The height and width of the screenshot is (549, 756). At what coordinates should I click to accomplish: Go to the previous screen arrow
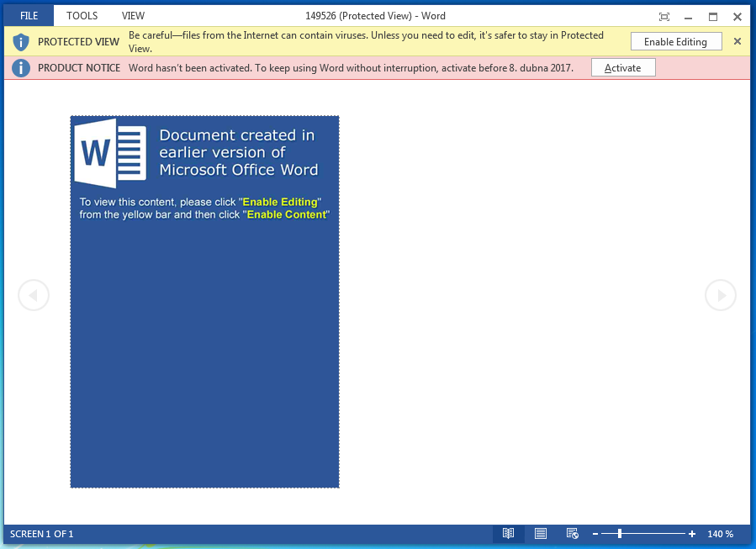tap(34, 295)
